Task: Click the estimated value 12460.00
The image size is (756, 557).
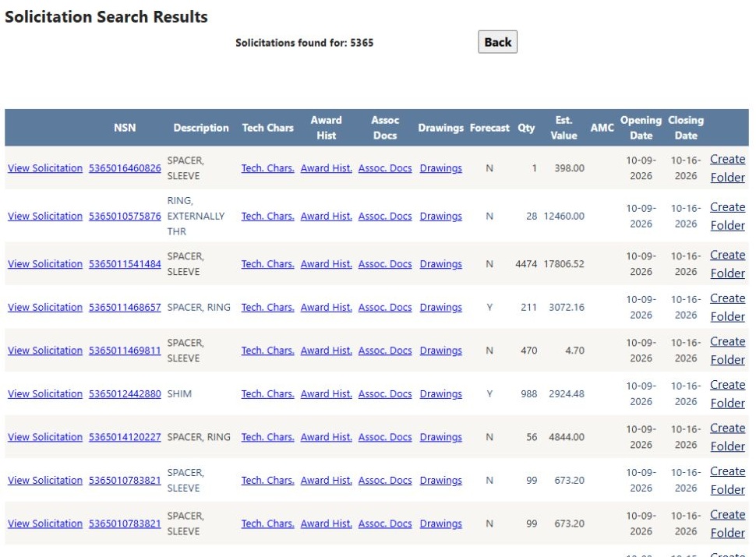Action: pyautogui.click(x=563, y=216)
